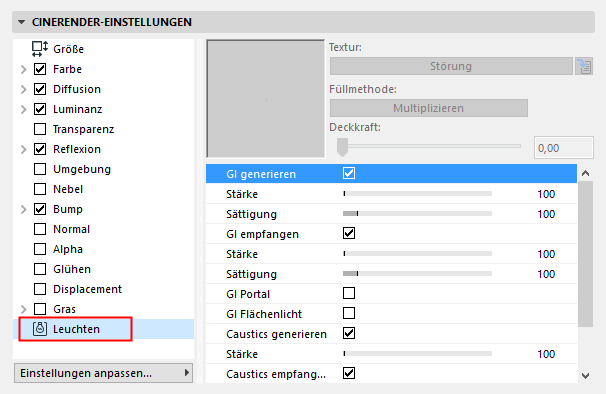Open the Multiplizieren Füllmethode dropdown

tap(429, 108)
